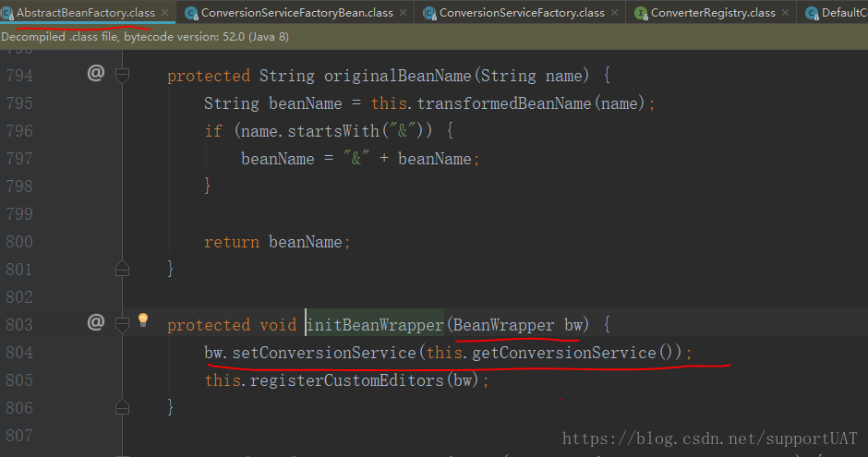
Task: Click line number 800 in gutter
Action: [x=19, y=241]
